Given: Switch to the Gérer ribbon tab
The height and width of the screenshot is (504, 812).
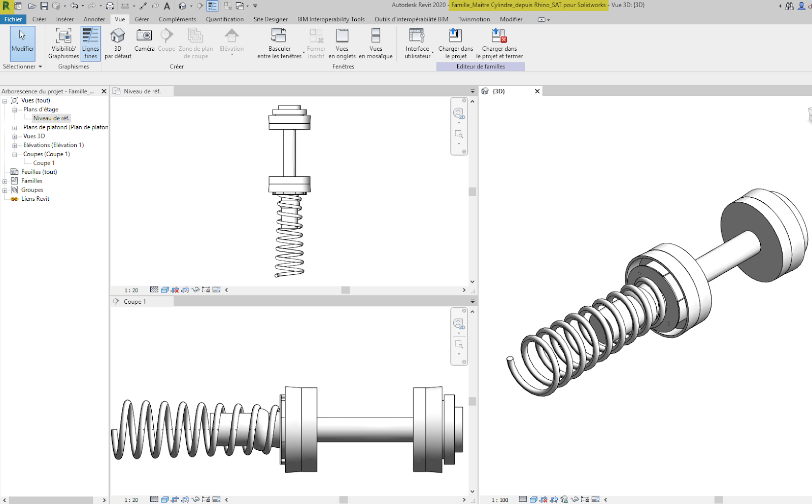Looking at the screenshot, I should click(142, 19).
